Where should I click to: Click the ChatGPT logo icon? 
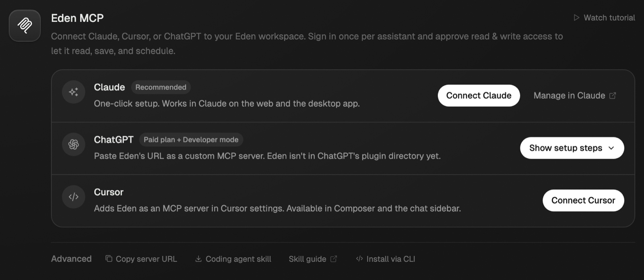74,145
